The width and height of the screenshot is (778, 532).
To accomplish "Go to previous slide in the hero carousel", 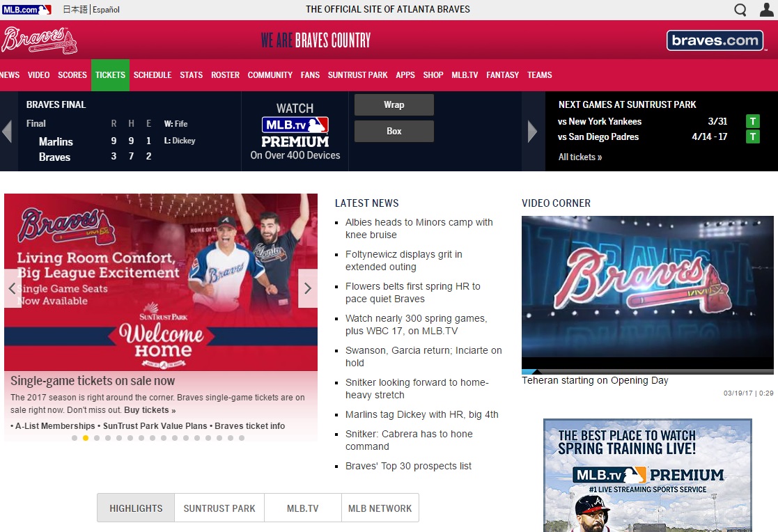I will [13, 288].
